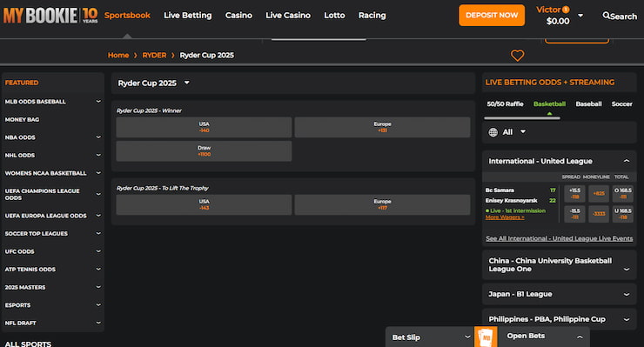Screen dimensions: 644x347
Task: Select Enisey Krasnoyarsk -3333 moneyline
Action: point(599,214)
